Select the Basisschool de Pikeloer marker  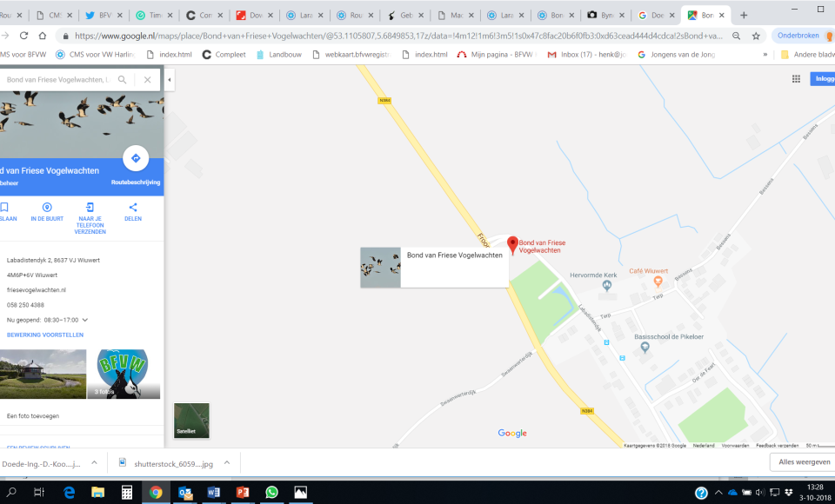(645, 348)
